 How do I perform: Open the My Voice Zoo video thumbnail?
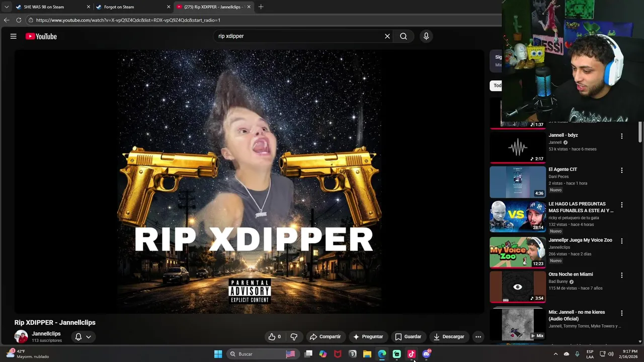coord(518,252)
